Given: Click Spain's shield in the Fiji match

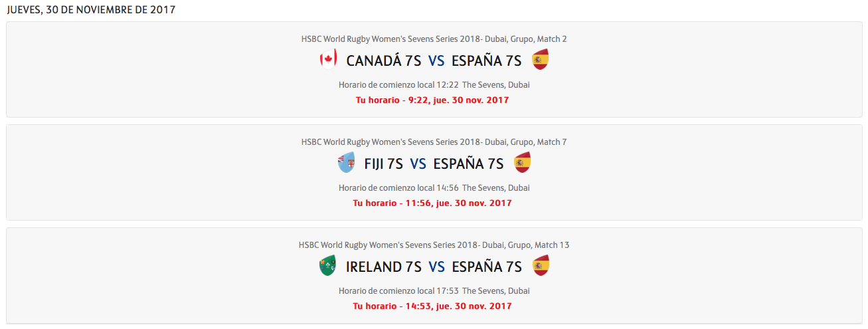Looking at the screenshot, I should point(522,164).
